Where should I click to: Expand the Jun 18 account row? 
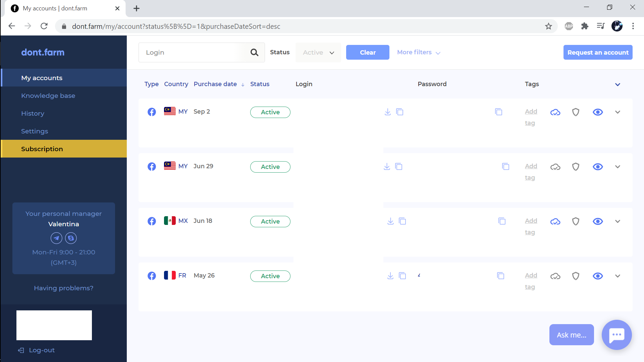click(618, 221)
